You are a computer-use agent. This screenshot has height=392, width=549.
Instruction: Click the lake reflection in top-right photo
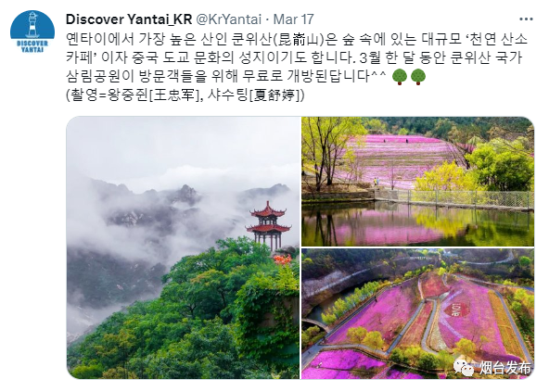click(x=417, y=224)
